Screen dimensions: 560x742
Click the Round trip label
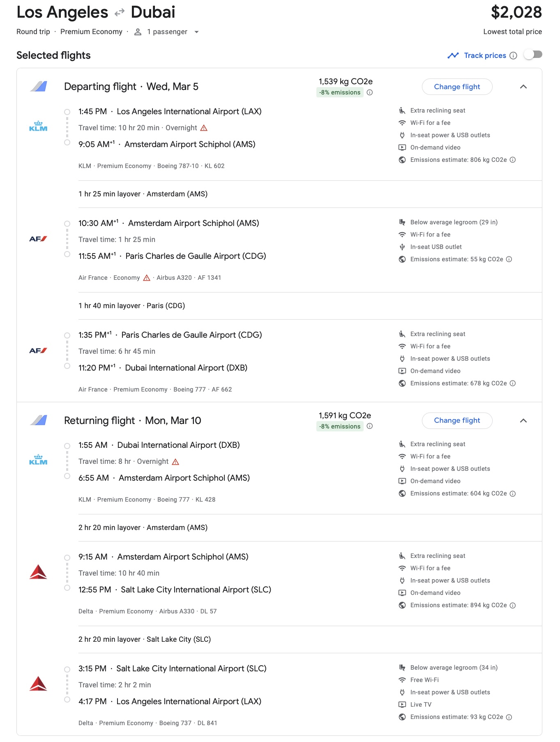point(33,32)
